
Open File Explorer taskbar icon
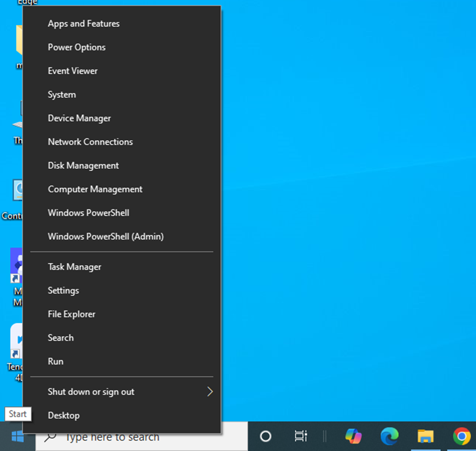click(x=425, y=436)
